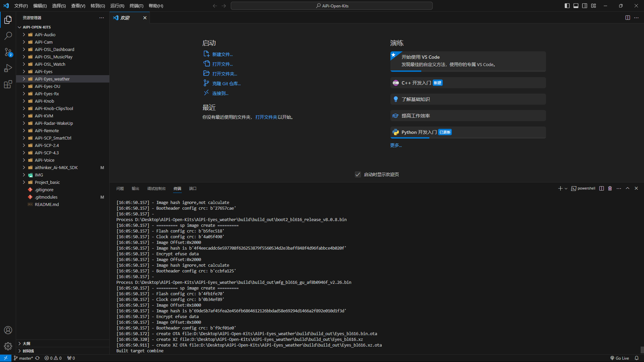Toggle secondary side bar visibility
Image resolution: width=644 pixels, height=362 pixels.
585,6
